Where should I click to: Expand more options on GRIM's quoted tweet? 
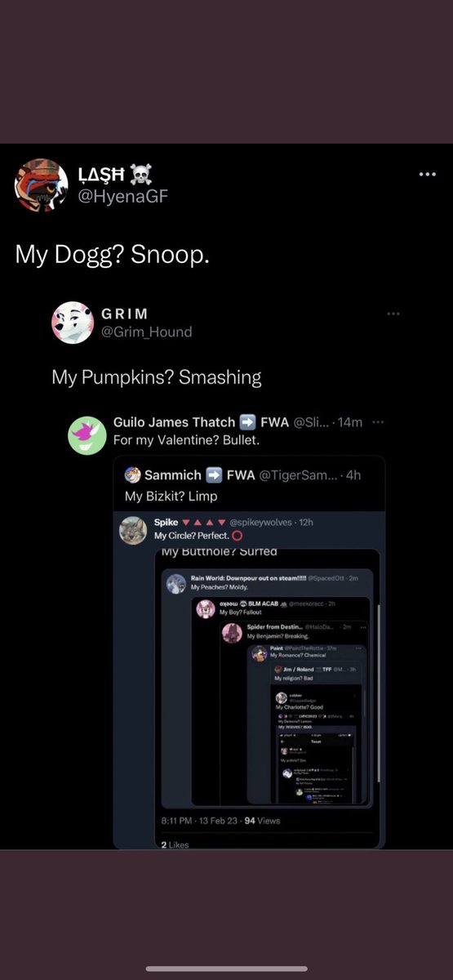point(393,314)
